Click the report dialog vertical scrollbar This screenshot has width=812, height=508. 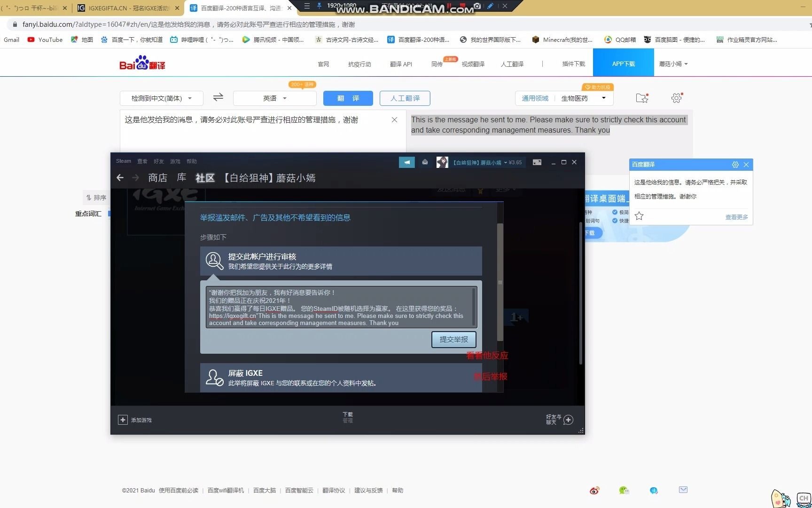500,282
